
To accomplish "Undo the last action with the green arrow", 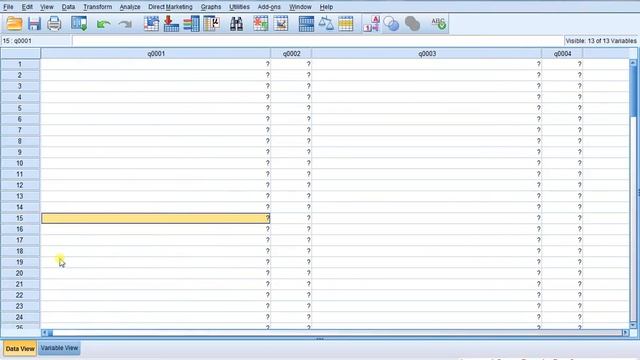I will [x=103, y=24].
